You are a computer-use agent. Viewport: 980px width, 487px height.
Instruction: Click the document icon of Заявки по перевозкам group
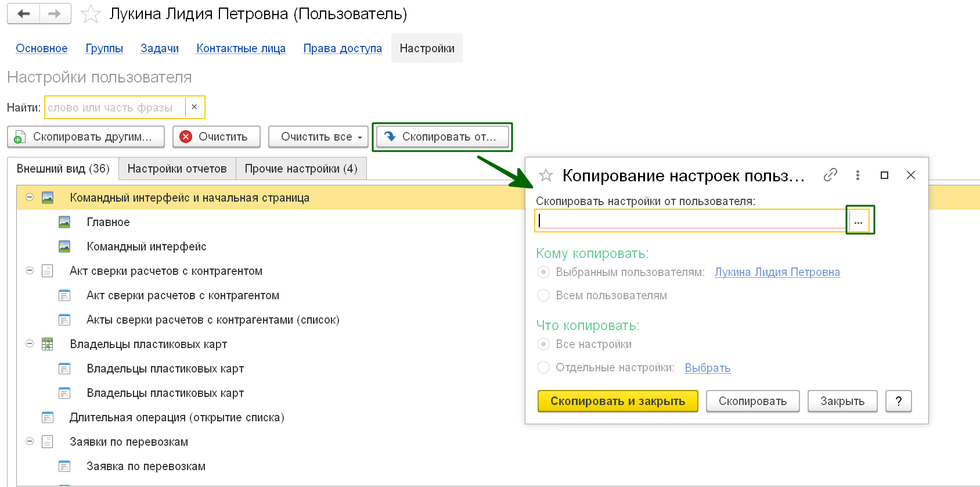click(48, 442)
